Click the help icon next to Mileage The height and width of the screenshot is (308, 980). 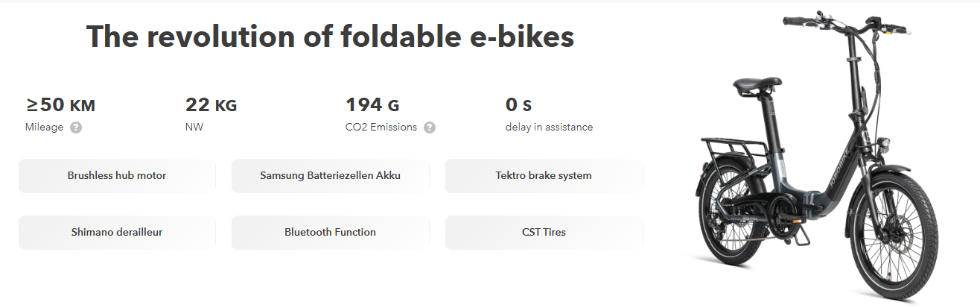click(x=76, y=128)
